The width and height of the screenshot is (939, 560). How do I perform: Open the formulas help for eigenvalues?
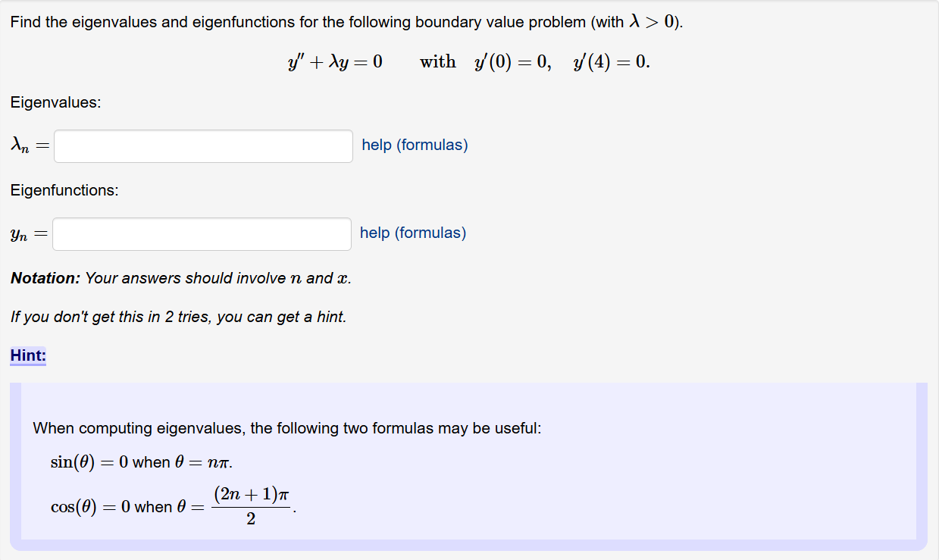(414, 145)
